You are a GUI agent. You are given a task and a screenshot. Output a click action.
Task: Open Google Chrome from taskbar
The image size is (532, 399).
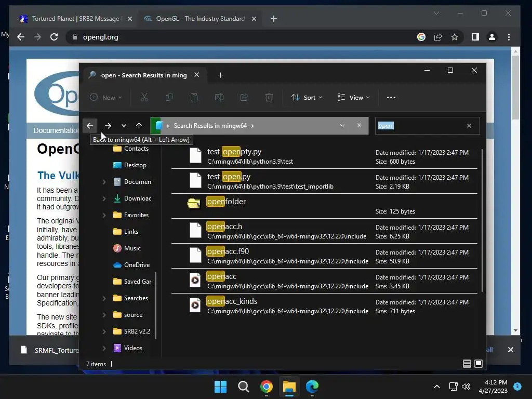(x=267, y=387)
